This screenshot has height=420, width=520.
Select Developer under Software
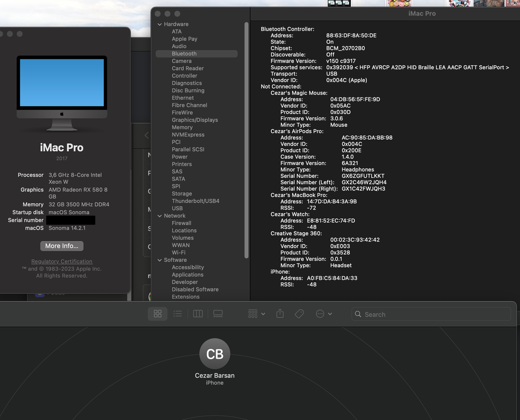click(185, 282)
